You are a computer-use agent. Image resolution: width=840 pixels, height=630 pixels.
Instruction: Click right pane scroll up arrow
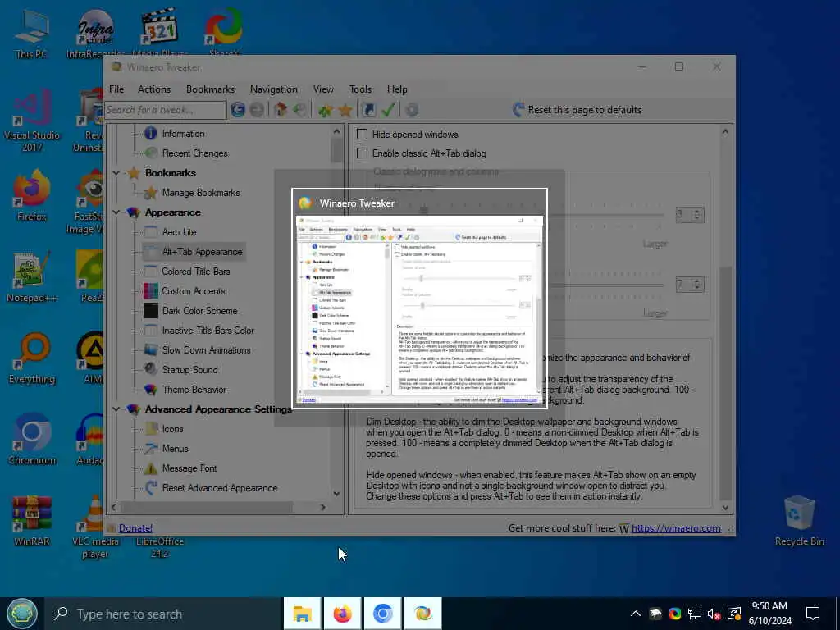pyautogui.click(x=725, y=131)
